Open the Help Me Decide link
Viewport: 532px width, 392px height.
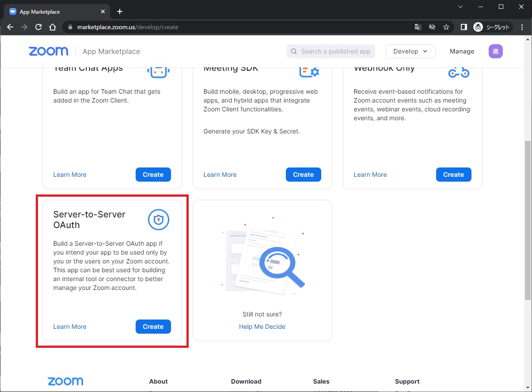(262, 327)
